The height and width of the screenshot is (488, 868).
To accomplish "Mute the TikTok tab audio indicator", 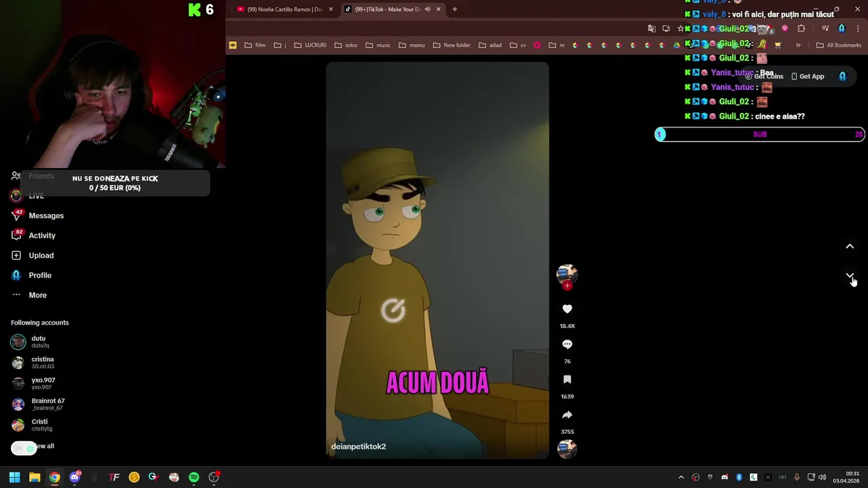I will click(427, 9).
